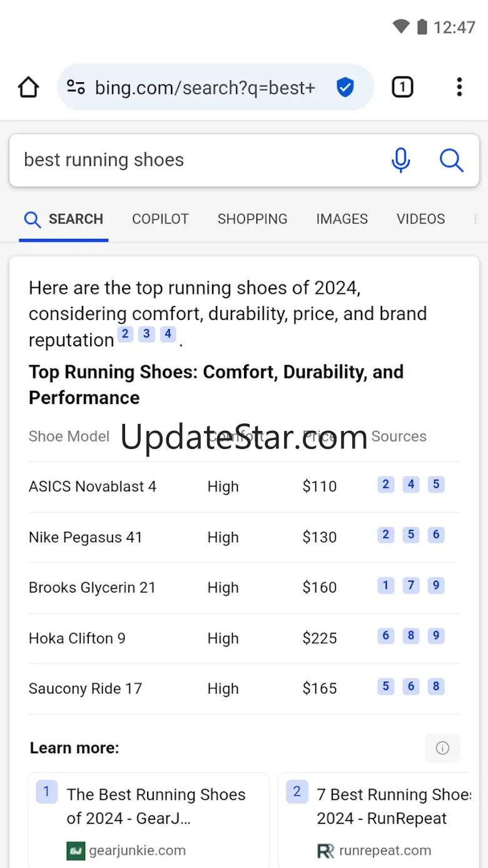The image size is (488, 868).
Task: Click source 5 in Saucony Ride 17 row
Action: click(x=386, y=686)
